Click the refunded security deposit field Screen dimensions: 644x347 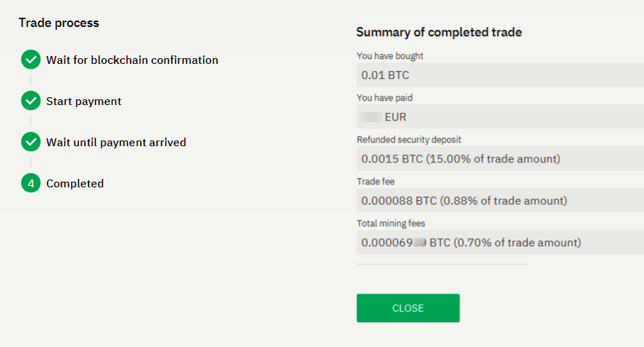[x=500, y=158]
